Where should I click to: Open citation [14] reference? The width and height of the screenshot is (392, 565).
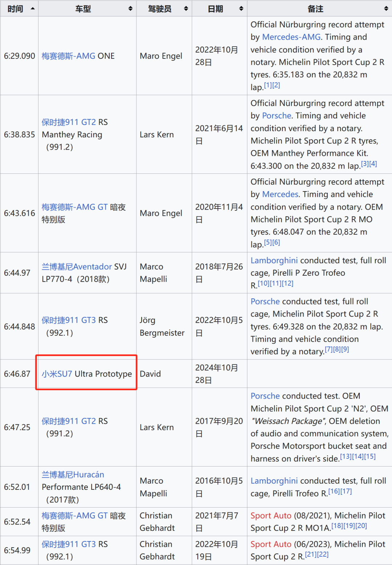point(358,457)
